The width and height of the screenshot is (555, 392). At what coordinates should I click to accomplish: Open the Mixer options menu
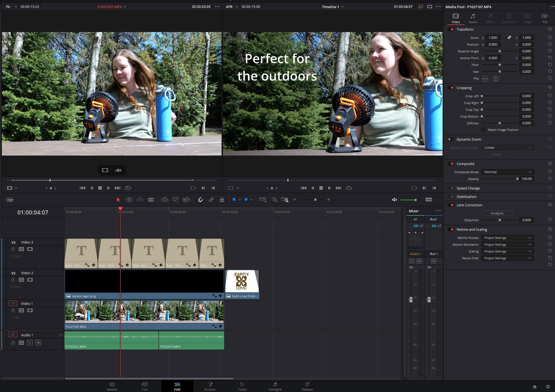pyautogui.click(x=438, y=211)
